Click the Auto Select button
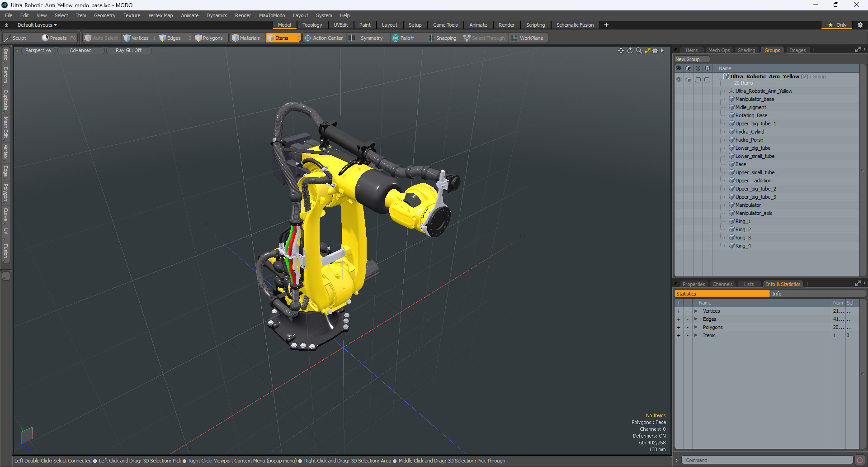Viewport: 868px width, 467px height. [x=101, y=38]
